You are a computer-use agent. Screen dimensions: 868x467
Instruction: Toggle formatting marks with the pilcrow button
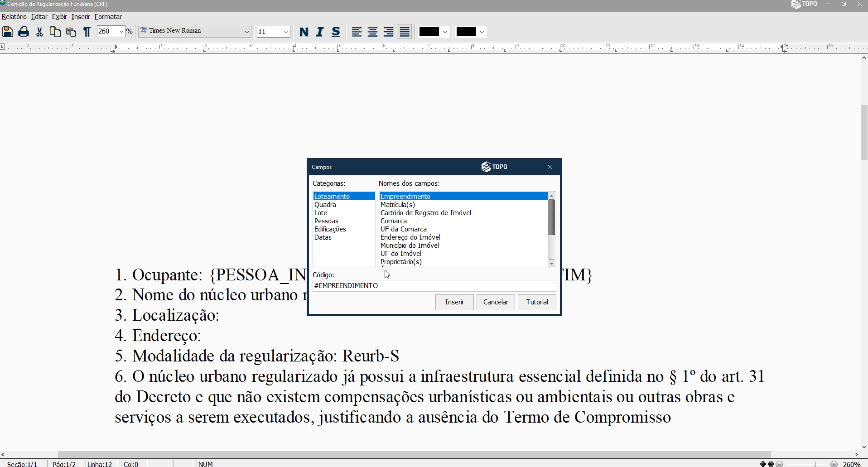(87, 32)
